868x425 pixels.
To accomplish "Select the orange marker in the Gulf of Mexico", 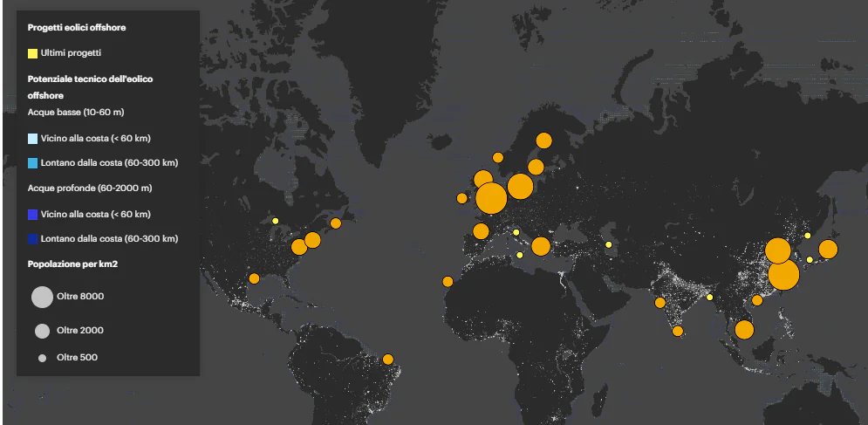I will tap(254, 278).
